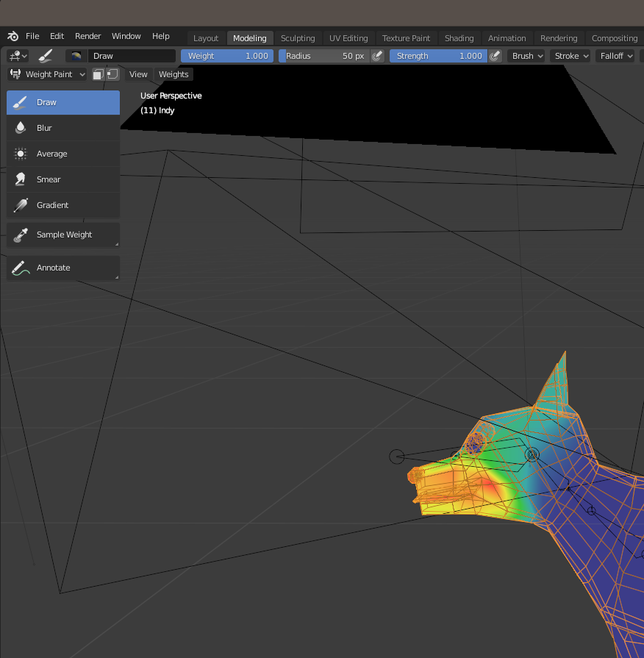The width and height of the screenshot is (644, 658).
Task: Click the Blender logo icon
Action: click(12, 36)
